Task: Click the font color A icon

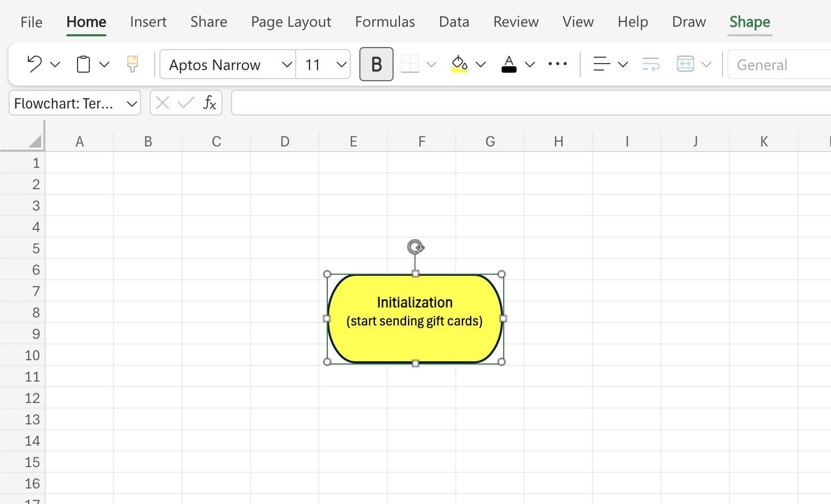Action: [x=509, y=64]
